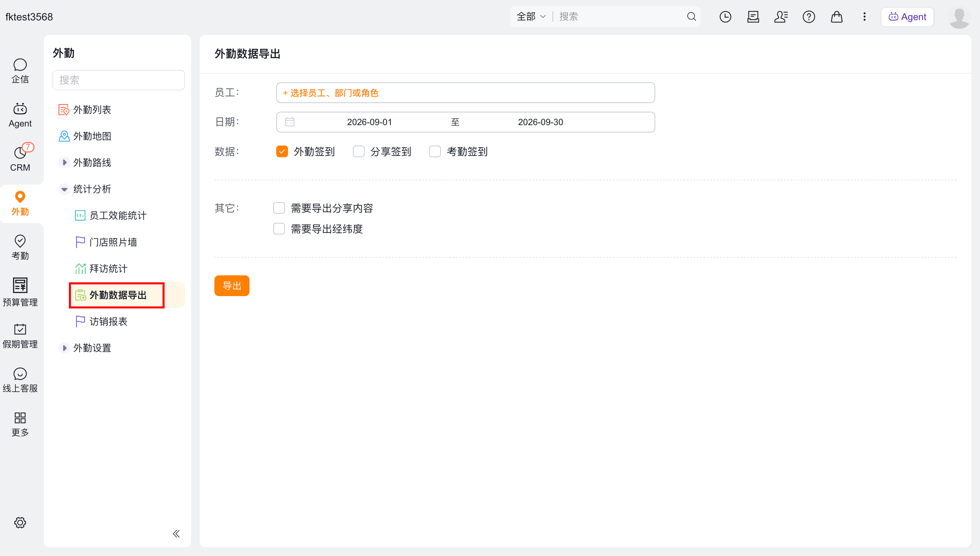Collapse the 外勤 side panel
The width and height of the screenshot is (980, 556).
176,534
